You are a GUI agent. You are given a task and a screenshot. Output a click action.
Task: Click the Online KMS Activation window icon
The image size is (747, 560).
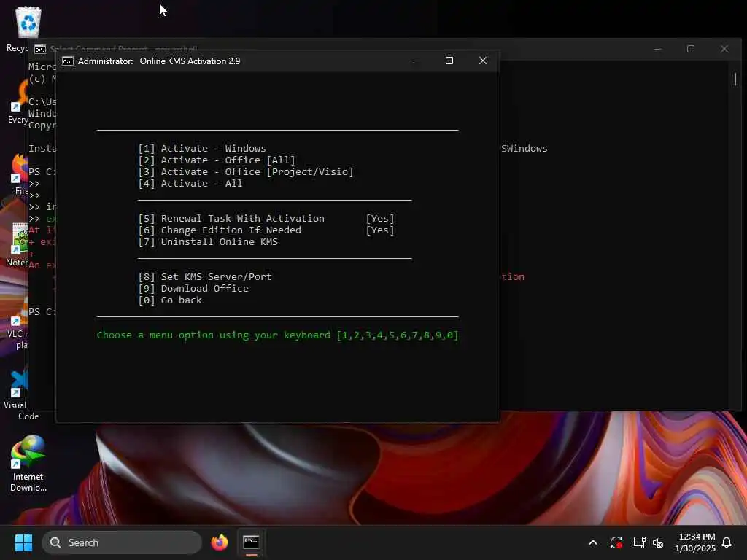[x=68, y=61]
